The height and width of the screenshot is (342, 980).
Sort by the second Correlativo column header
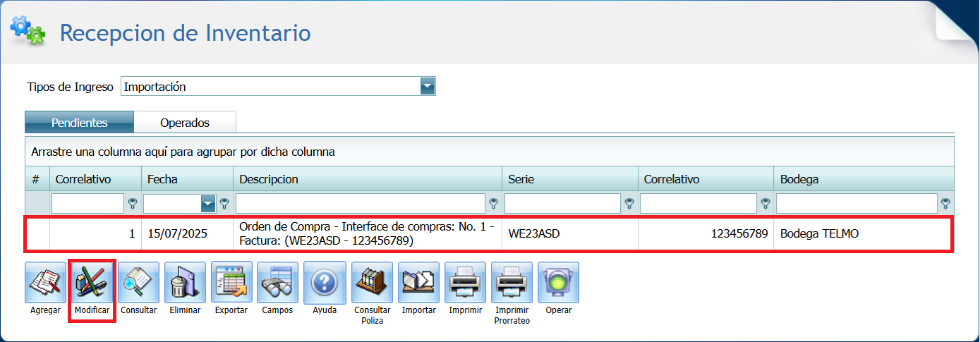coord(706,179)
